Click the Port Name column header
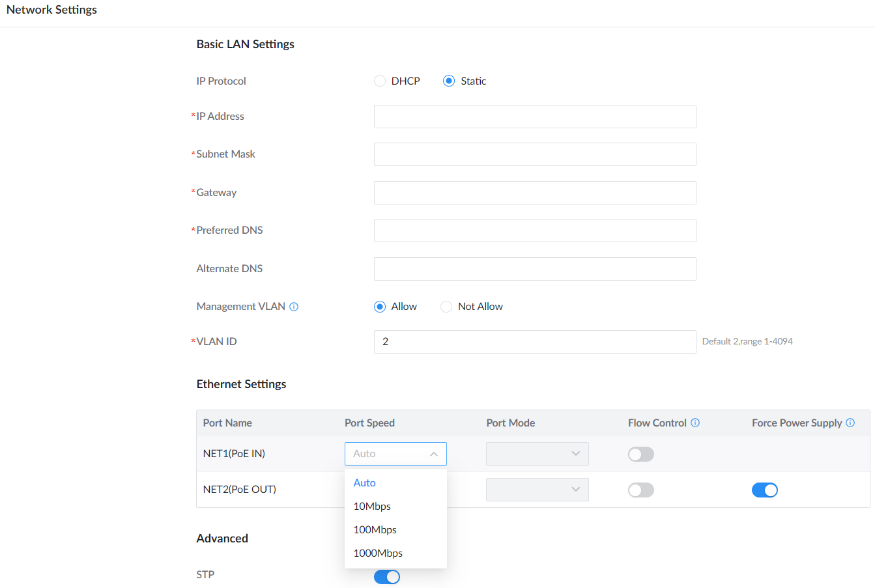 pyautogui.click(x=227, y=423)
